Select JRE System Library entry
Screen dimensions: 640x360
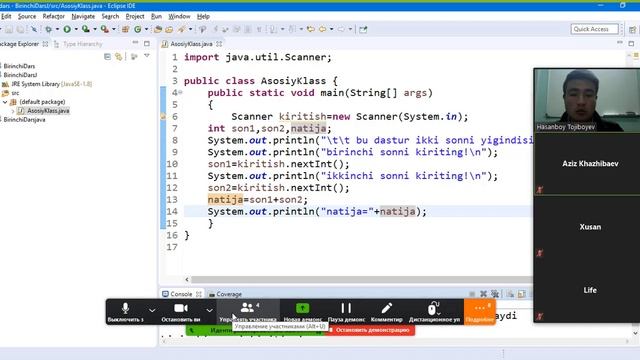pos(47,84)
